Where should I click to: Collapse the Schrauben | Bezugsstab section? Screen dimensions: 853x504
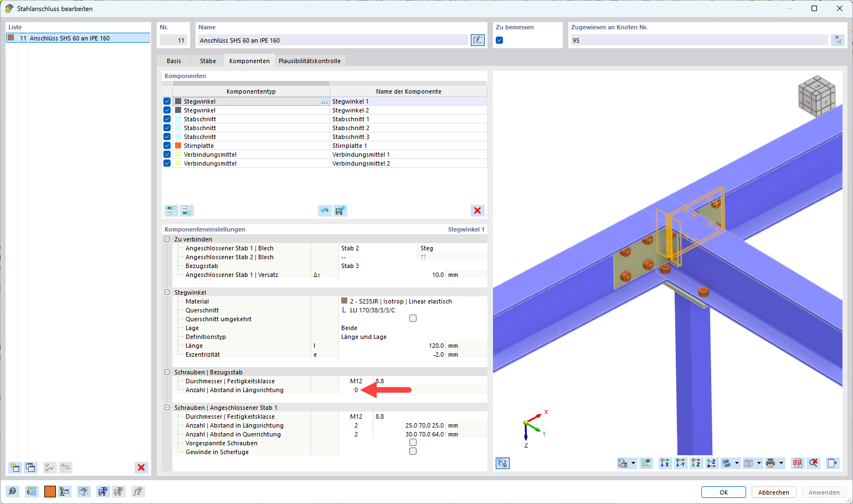167,372
